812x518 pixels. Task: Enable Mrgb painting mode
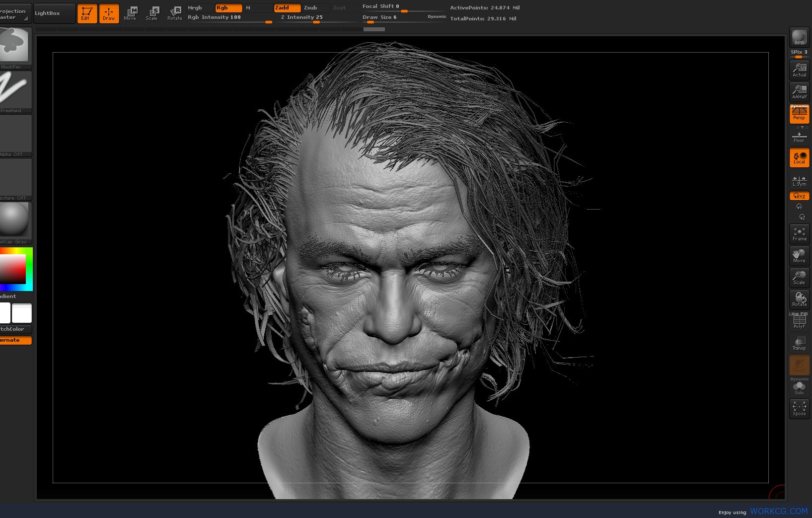pyautogui.click(x=200, y=8)
